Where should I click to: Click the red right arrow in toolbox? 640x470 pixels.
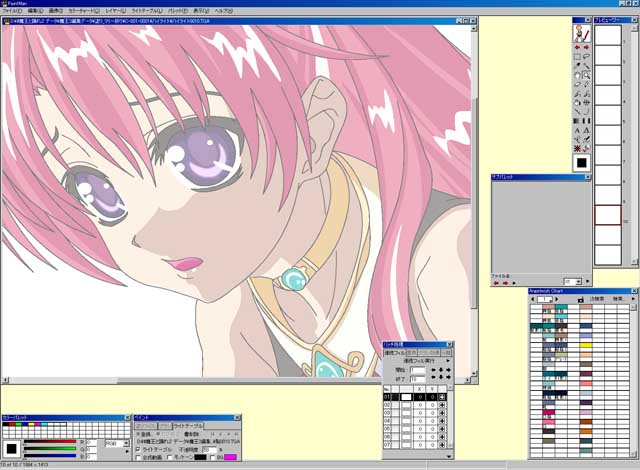(586, 47)
